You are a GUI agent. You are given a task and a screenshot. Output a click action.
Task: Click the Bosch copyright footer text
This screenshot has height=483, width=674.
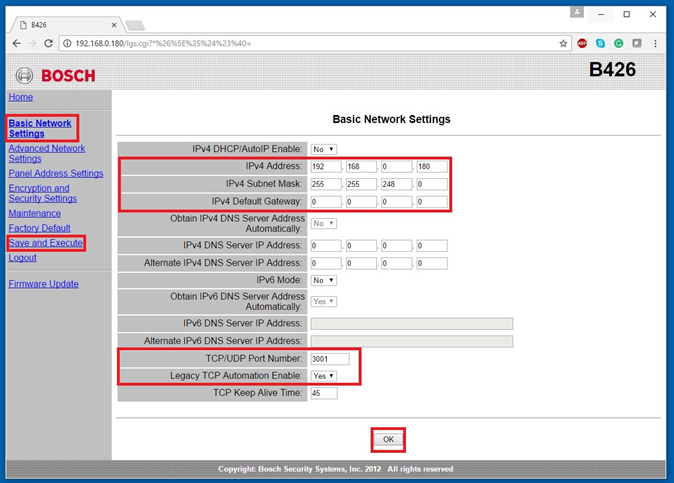click(x=335, y=469)
